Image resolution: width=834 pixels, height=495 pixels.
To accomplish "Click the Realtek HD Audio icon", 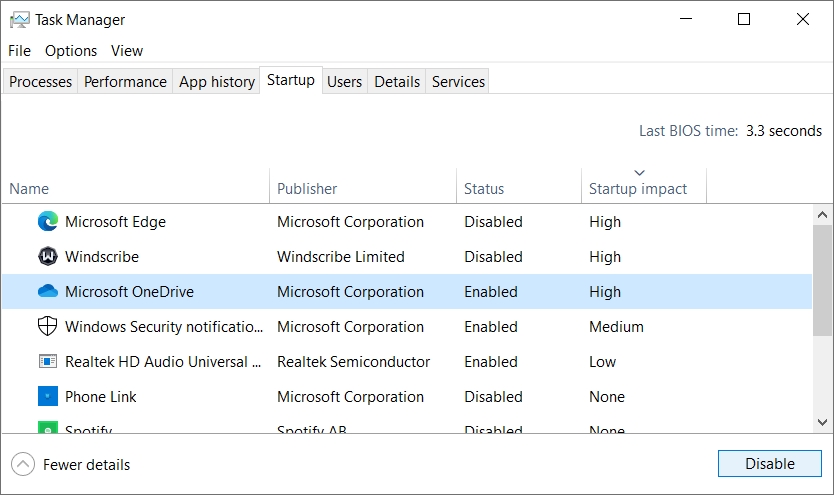I will point(48,362).
